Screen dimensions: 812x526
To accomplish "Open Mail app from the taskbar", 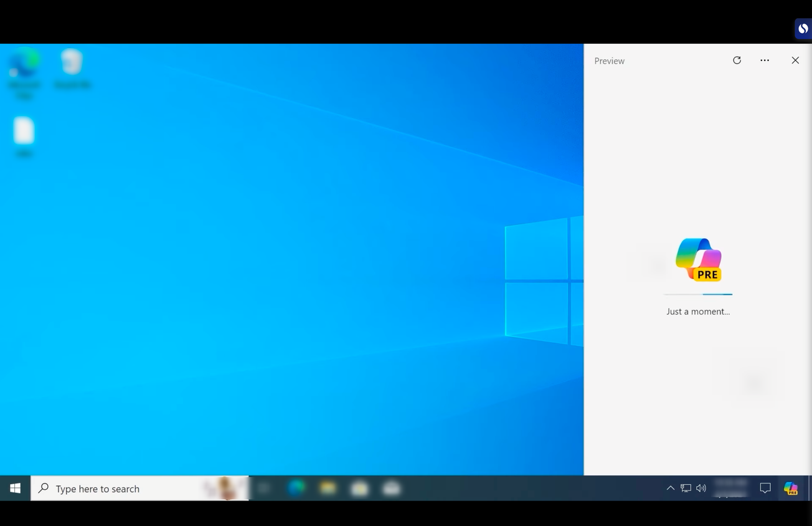I will coord(392,489).
